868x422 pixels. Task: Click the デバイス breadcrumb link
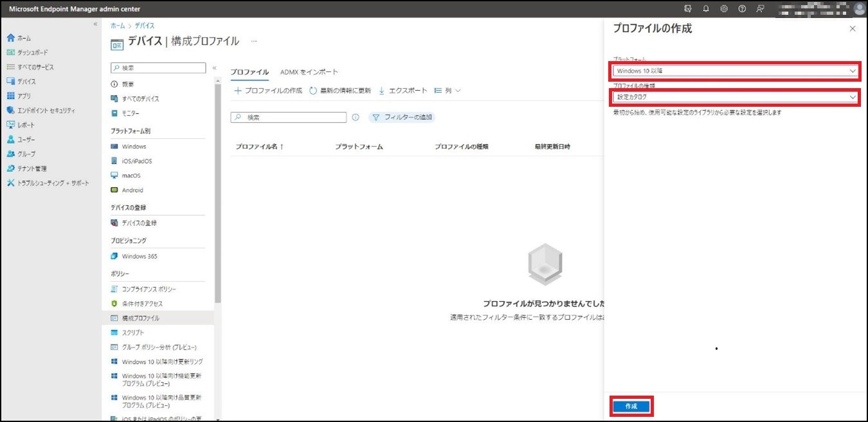pos(144,26)
